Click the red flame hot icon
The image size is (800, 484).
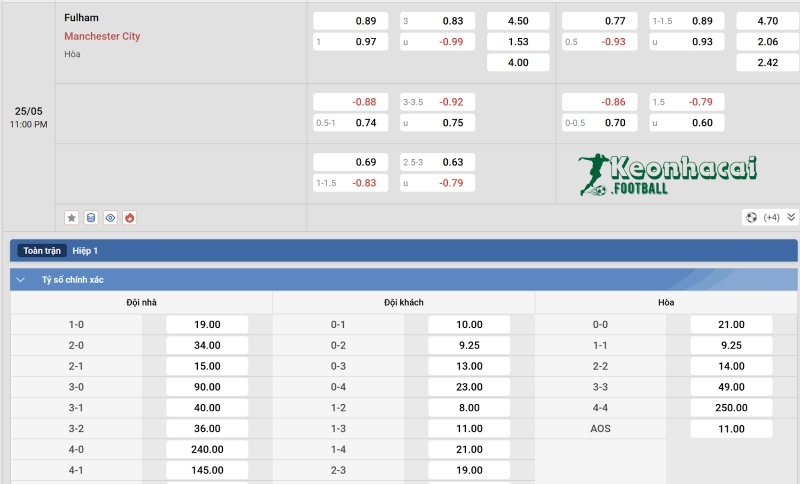tap(129, 217)
